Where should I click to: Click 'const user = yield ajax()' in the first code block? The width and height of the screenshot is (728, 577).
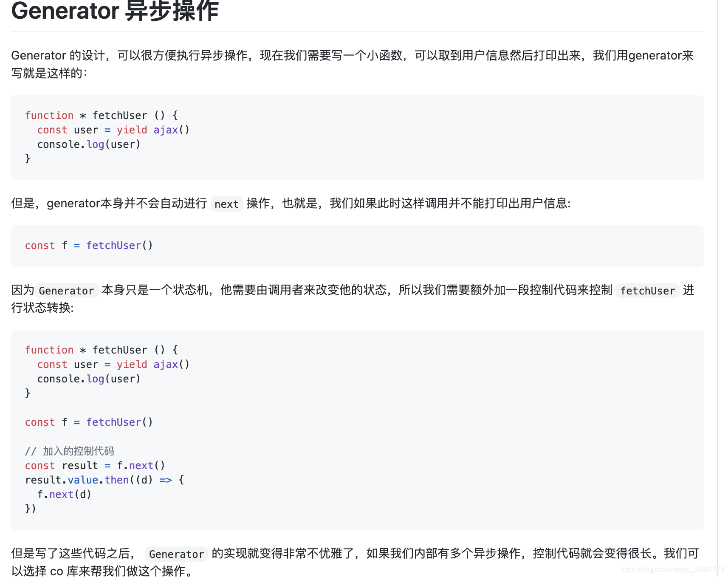tap(113, 130)
